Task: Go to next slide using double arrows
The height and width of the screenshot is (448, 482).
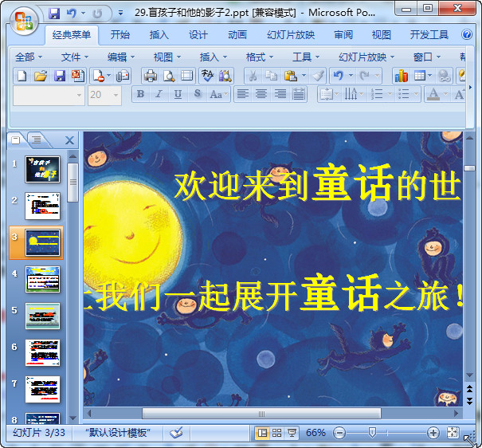Action: tap(469, 401)
